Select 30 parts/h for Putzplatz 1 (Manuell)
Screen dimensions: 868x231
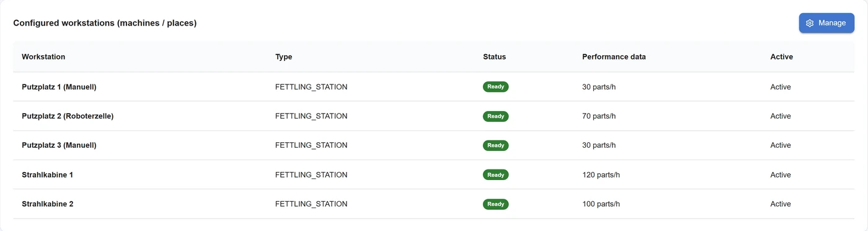coord(599,87)
